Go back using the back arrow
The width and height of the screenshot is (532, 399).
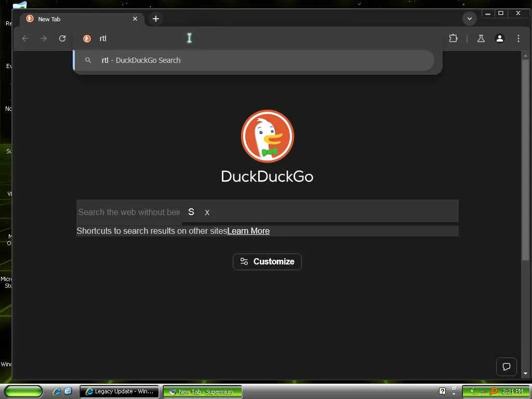pyautogui.click(x=25, y=38)
